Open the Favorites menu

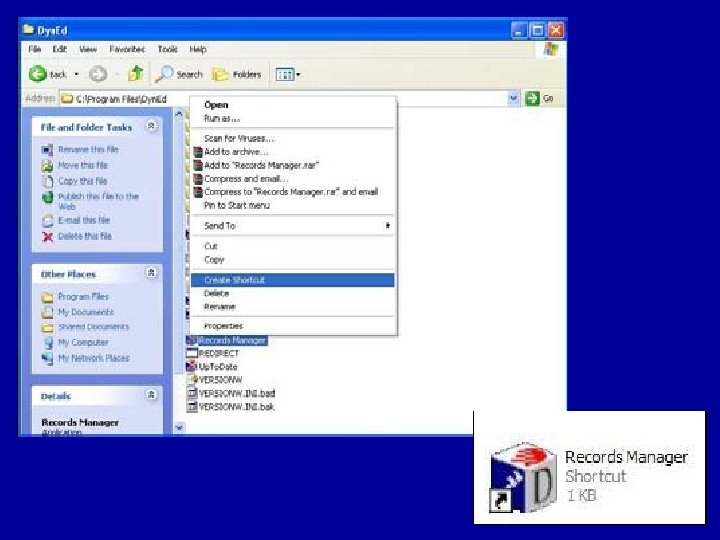[x=127, y=49]
